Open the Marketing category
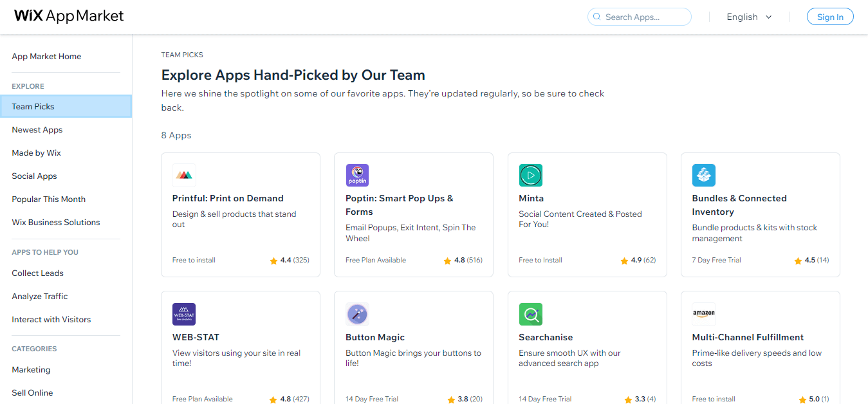This screenshot has width=868, height=404. (x=31, y=370)
